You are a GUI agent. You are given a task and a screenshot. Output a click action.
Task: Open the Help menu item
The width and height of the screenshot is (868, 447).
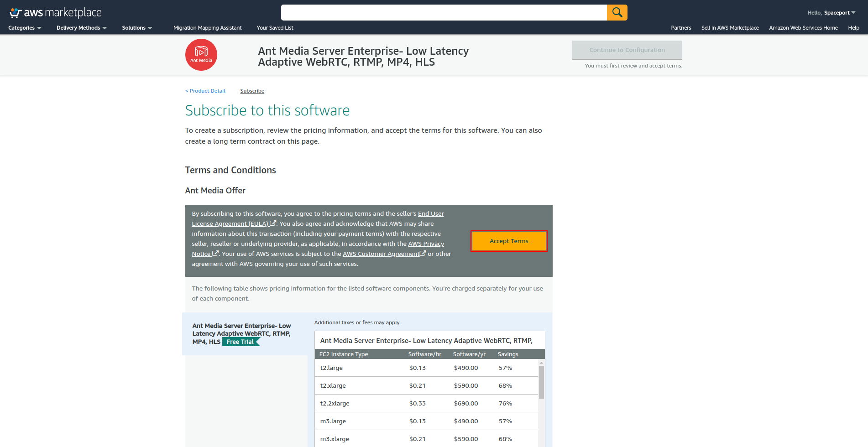tap(853, 28)
